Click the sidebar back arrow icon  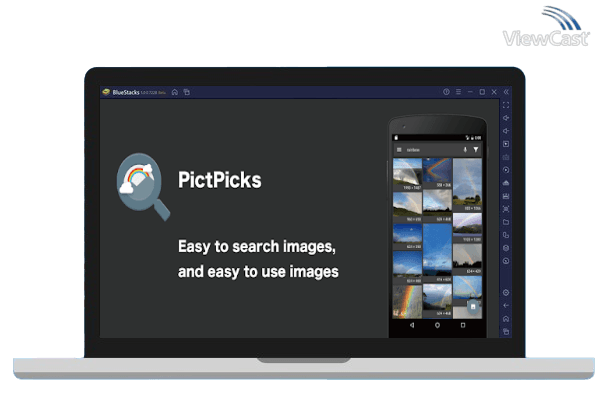[x=506, y=306]
